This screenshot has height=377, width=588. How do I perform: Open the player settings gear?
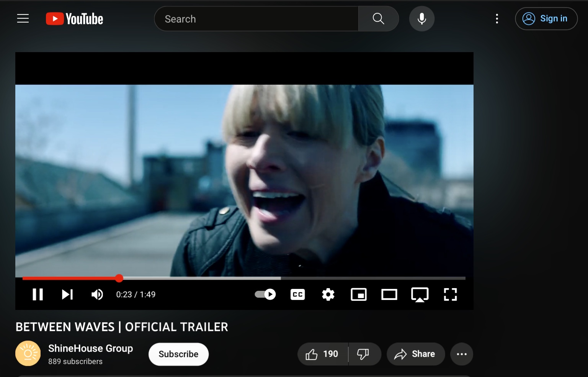[x=328, y=294]
